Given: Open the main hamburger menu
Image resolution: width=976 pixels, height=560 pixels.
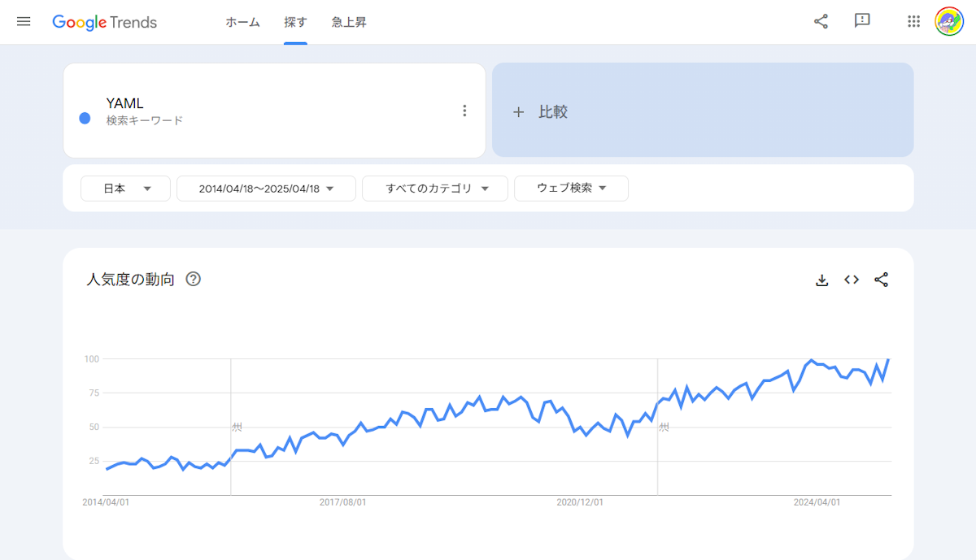Looking at the screenshot, I should pos(24,22).
